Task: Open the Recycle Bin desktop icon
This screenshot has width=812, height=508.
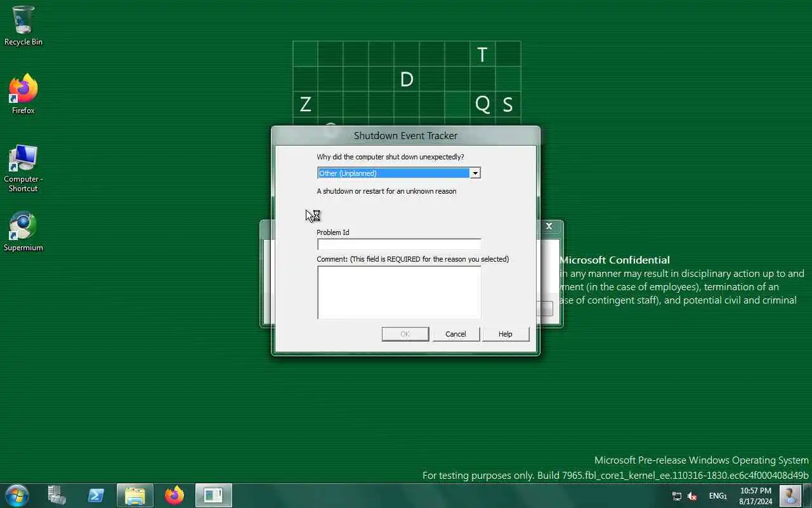Action: 23,25
